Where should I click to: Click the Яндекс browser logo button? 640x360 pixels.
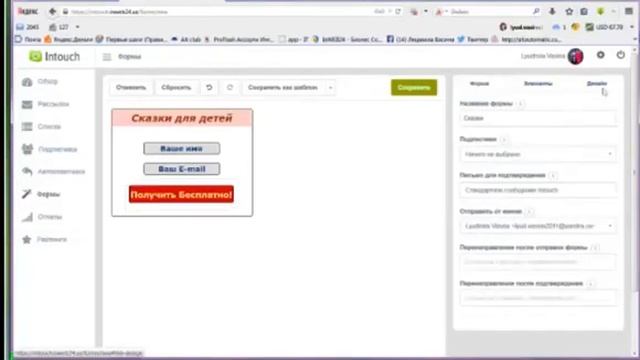click(x=28, y=12)
